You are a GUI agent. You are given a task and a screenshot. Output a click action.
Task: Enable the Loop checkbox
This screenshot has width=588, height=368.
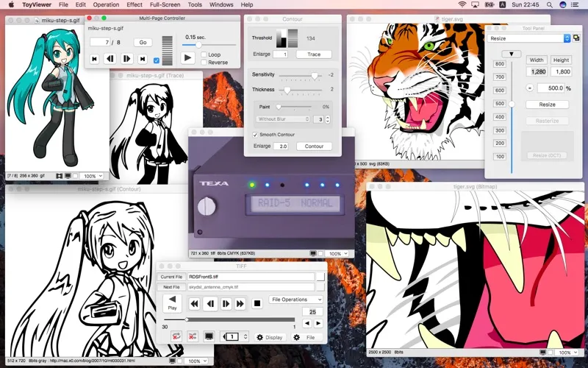(204, 54)
